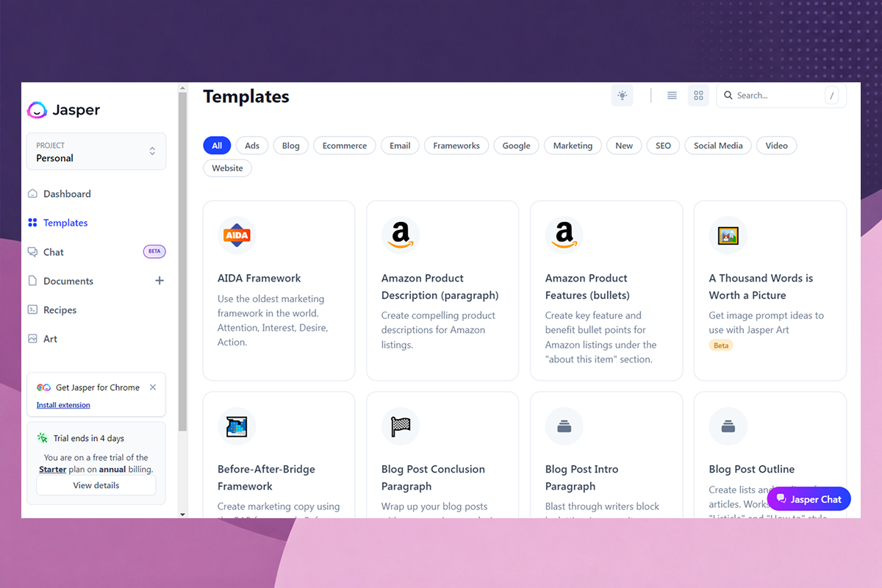Switch to grid view layout
Viewport: 882px width, 588px height.
(698, 96)
